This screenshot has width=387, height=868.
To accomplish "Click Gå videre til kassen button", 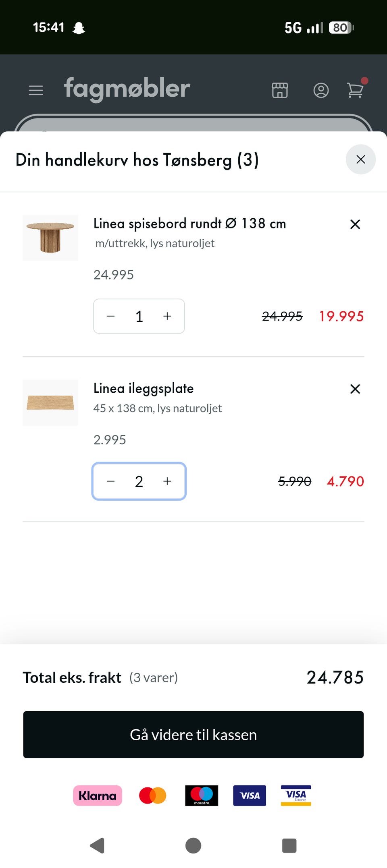I will click(x=193, y=735).
